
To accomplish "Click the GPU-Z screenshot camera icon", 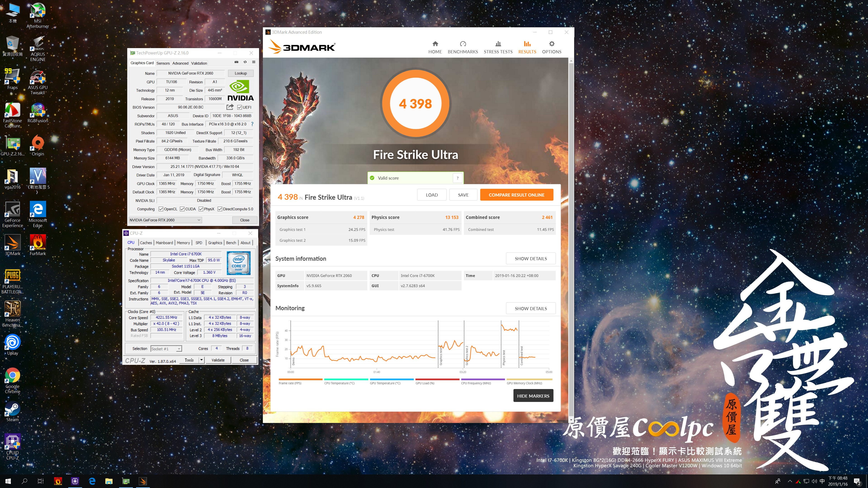I will pos(236,62).
